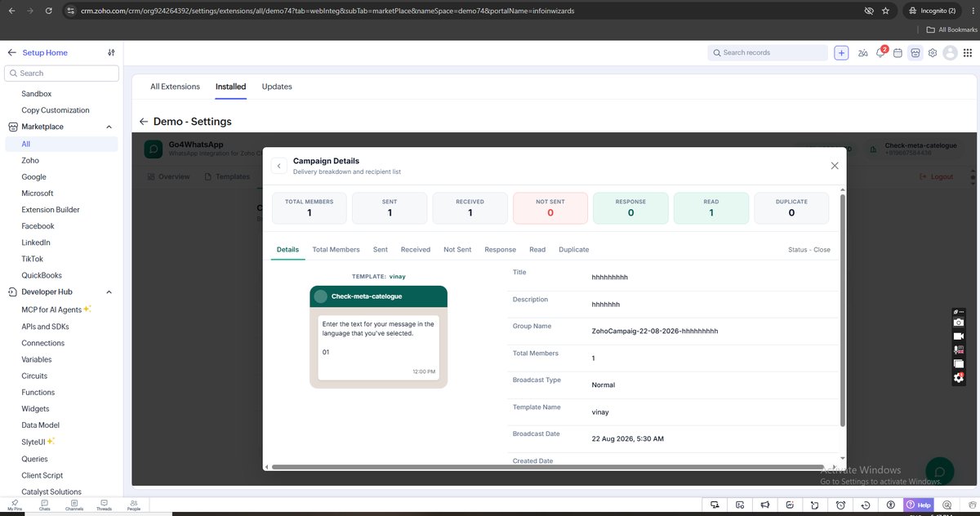The width and height of the screenshot is (980, 516).
Task: Click the Help button in bottom bar
Action: (919, 505)
